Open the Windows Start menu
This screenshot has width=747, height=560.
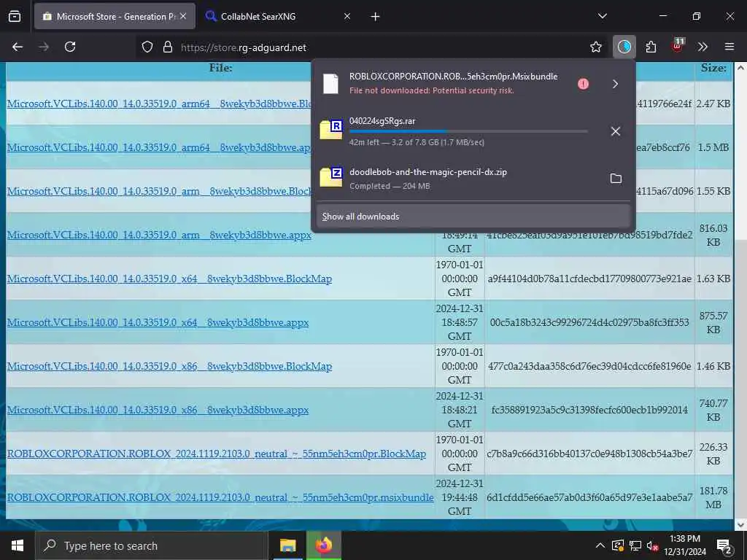18,545
